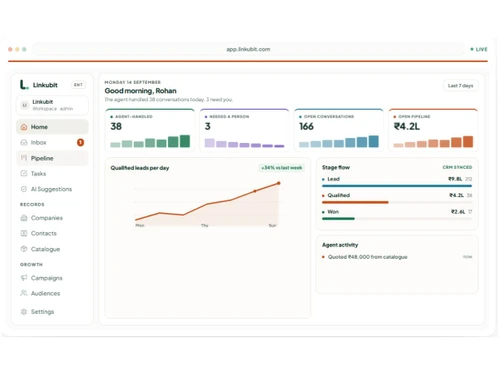Image resolution: width=500 pixels, height=375 pixels.
Task: Open the Inbox menu item
Action: [52, 142]
